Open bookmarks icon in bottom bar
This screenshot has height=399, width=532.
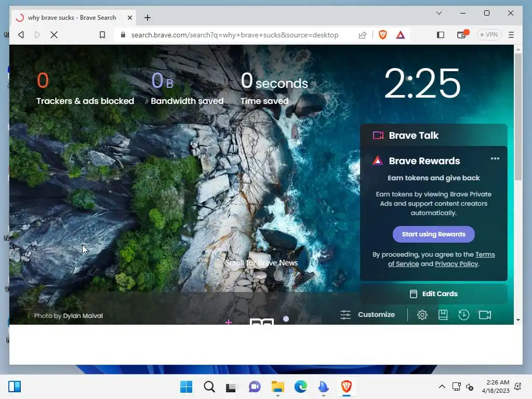[x=443, y=315]
